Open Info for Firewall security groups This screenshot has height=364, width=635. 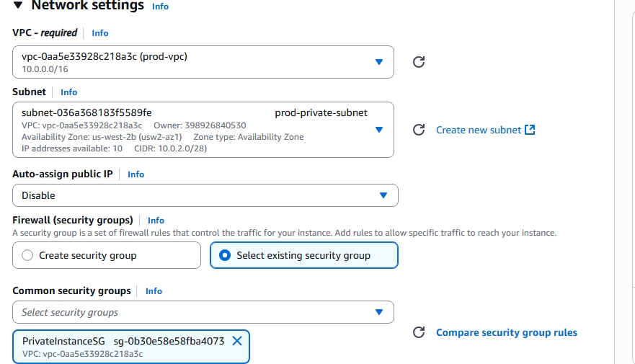point(156,221)
